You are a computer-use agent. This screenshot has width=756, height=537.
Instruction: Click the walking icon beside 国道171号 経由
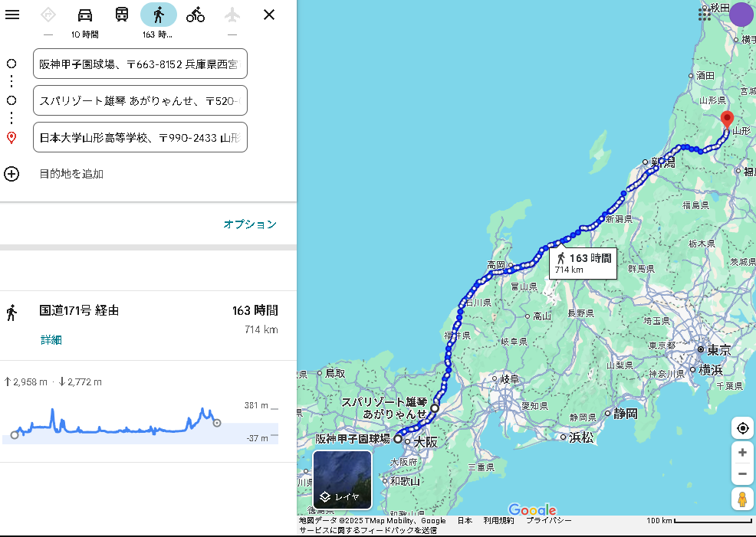click(12, 313)
